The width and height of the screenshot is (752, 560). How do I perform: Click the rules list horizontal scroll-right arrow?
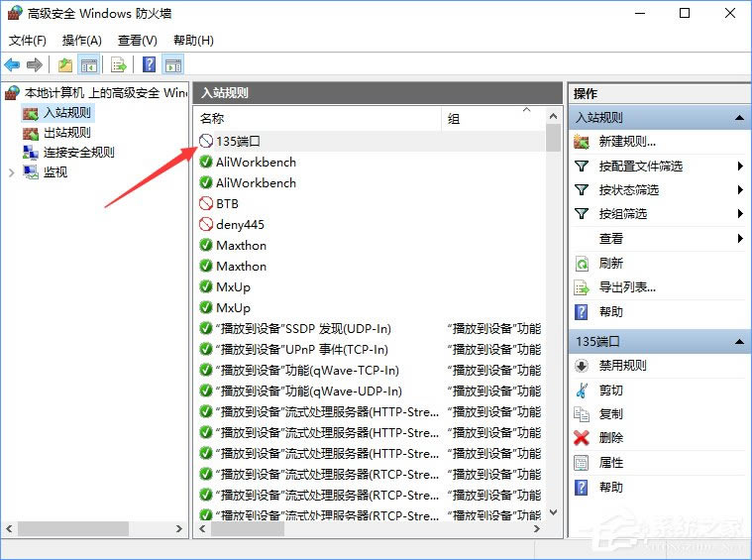tap(537, 529)
